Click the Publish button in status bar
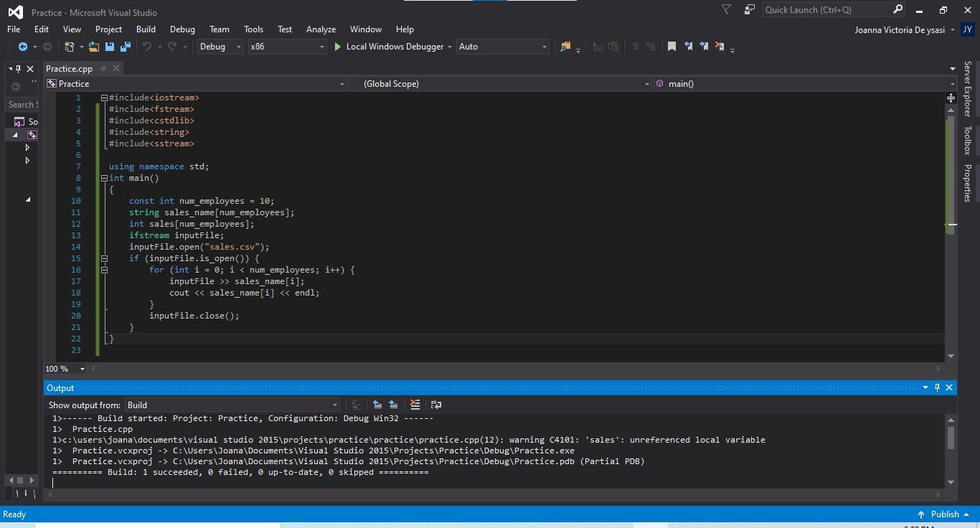This screenshot has height=528, width=980. tap(944, 514)
